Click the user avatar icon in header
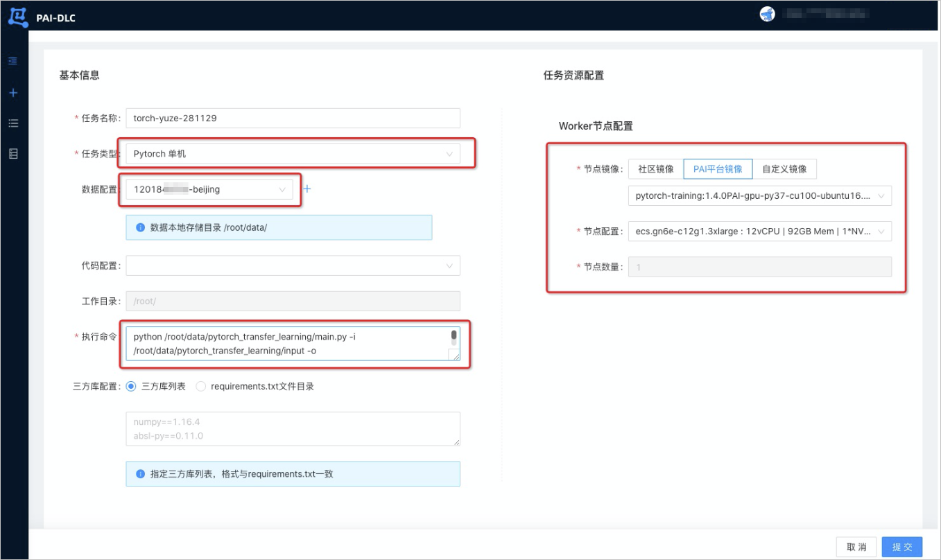This screenshot has height=560, width=941. pos(767,14)
